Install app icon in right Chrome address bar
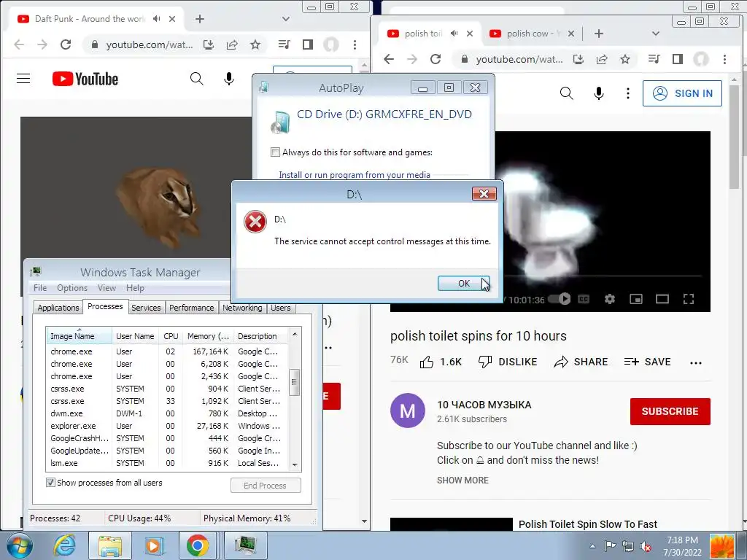747x560 pixels. point(578,59)
